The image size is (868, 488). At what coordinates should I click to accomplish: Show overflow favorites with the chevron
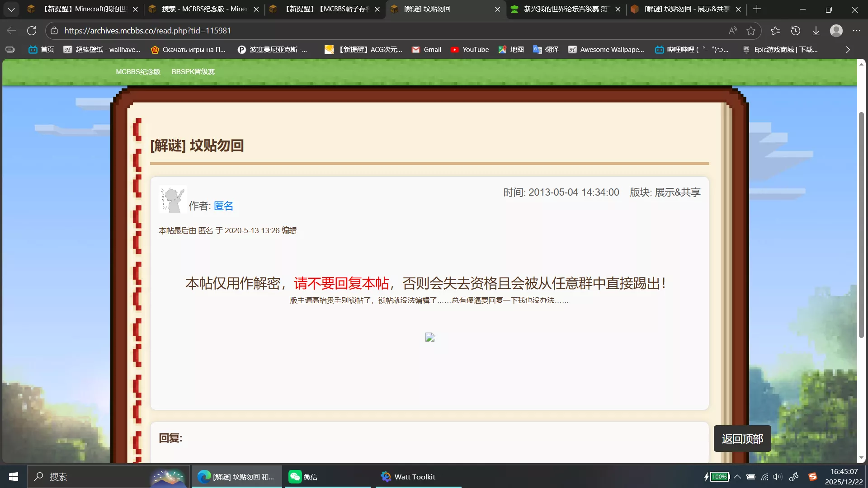point(847,50)
